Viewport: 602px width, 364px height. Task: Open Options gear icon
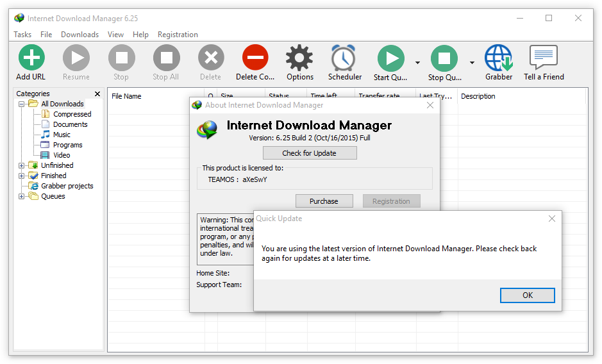click(299, 58)
